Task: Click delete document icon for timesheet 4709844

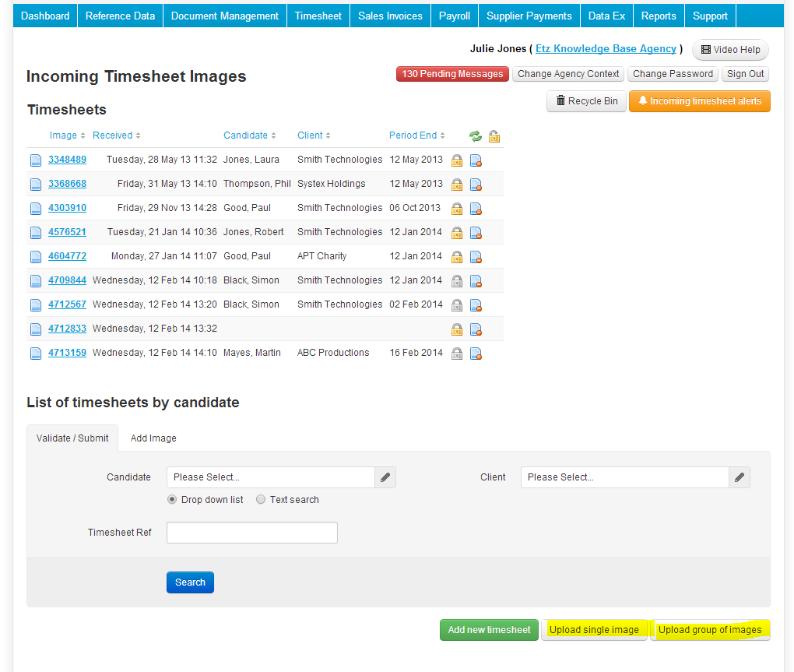Action: point(476,281)
